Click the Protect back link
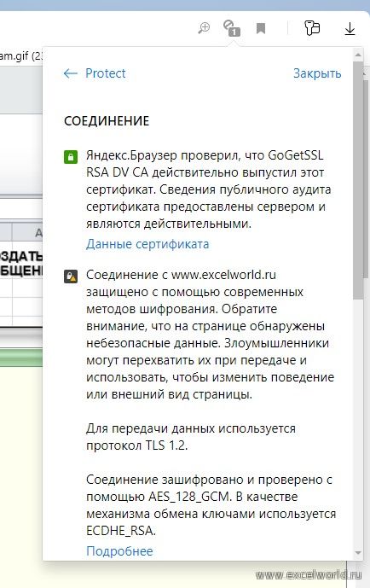Image resolution: width=370 pixels, height=588 pixels. pyautogui.click(x=105, y=73)
